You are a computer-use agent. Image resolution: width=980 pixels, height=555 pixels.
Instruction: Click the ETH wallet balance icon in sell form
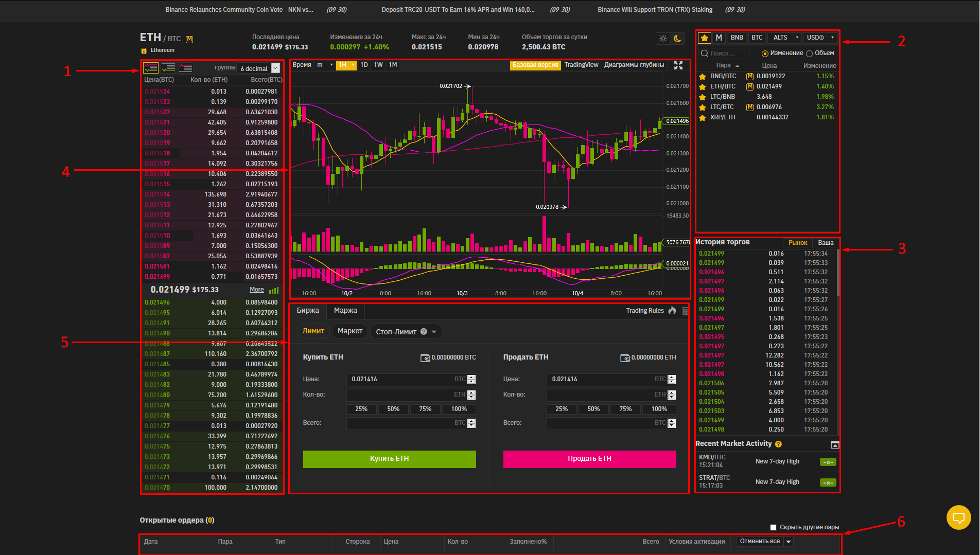coord(625,358)
